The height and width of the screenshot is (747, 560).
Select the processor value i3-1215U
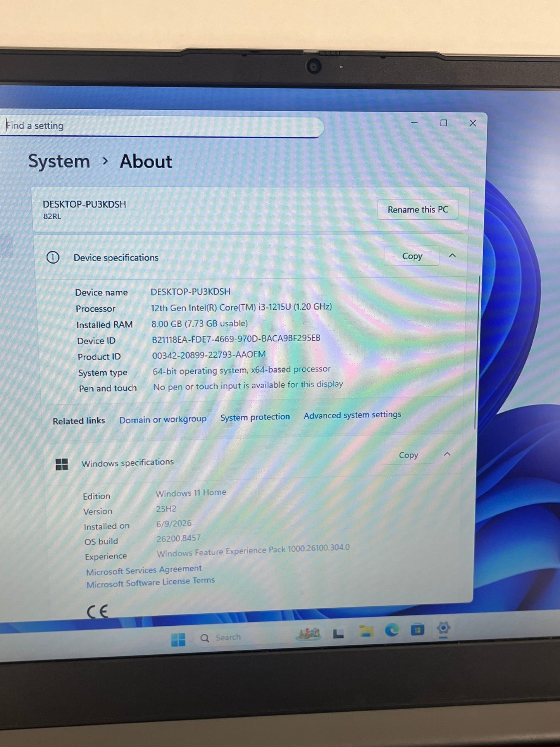241,307
